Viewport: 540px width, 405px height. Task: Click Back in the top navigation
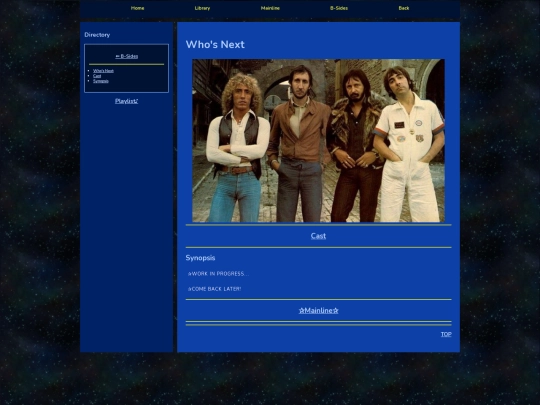(x=404, y=8)
